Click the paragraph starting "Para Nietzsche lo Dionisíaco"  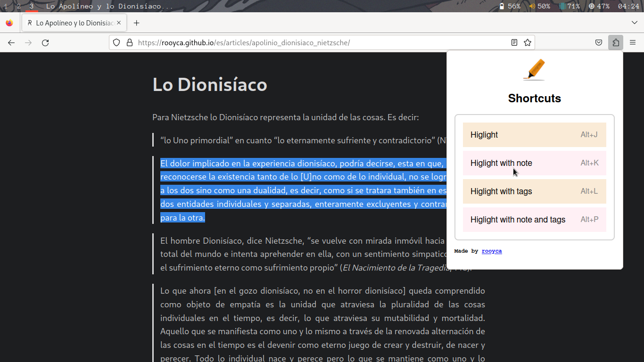(285, 117)
